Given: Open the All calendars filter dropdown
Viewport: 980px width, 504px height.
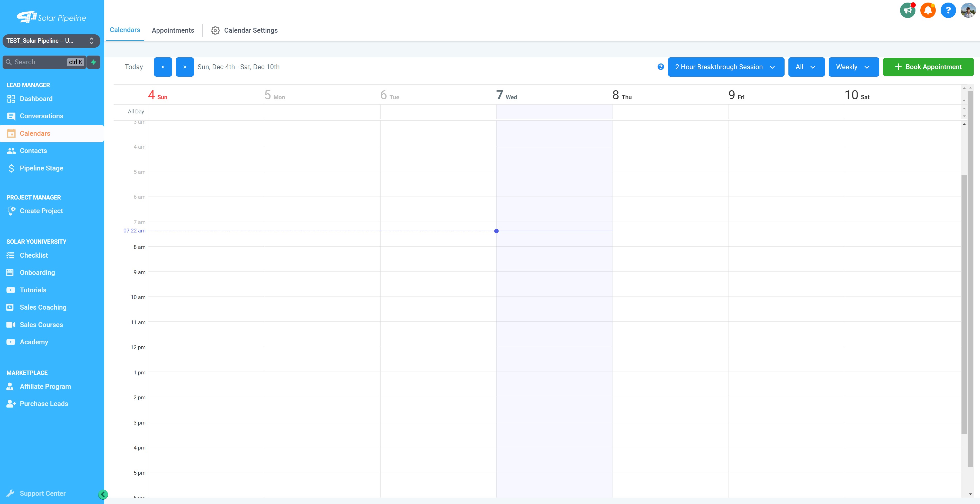Looking at the screenshot, I should click(x=806, y=67).
